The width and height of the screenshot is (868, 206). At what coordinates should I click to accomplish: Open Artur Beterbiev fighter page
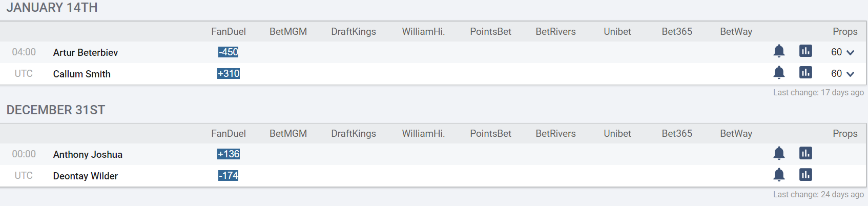[x=86, y=52]
